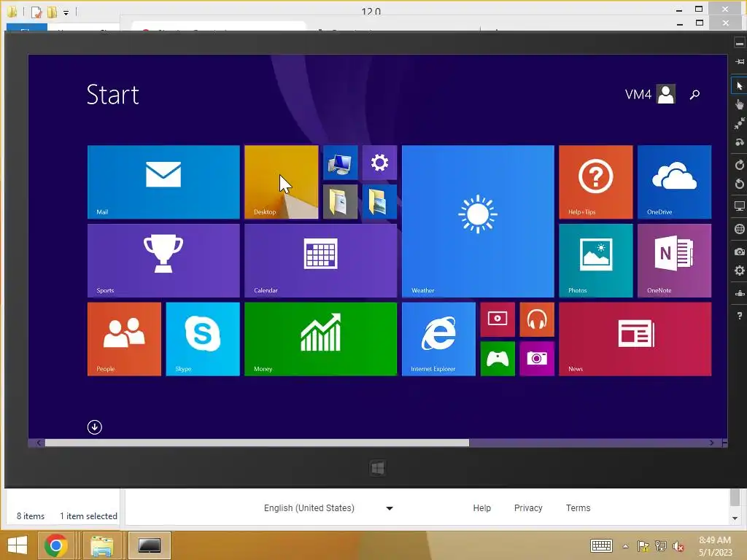Open the globe location icon in the side toolbar
The height and width of the screenshot is (560, 747).
(740, 229)
